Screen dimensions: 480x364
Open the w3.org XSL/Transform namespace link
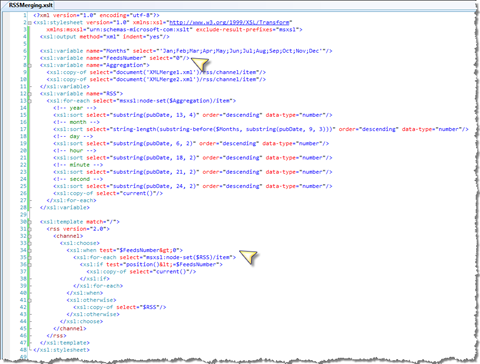click(229, 22)
